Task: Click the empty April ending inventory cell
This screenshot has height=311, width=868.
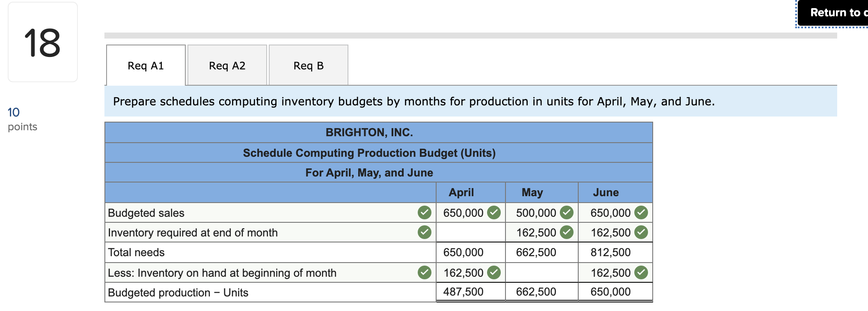Action: click(x=470, y=232)
